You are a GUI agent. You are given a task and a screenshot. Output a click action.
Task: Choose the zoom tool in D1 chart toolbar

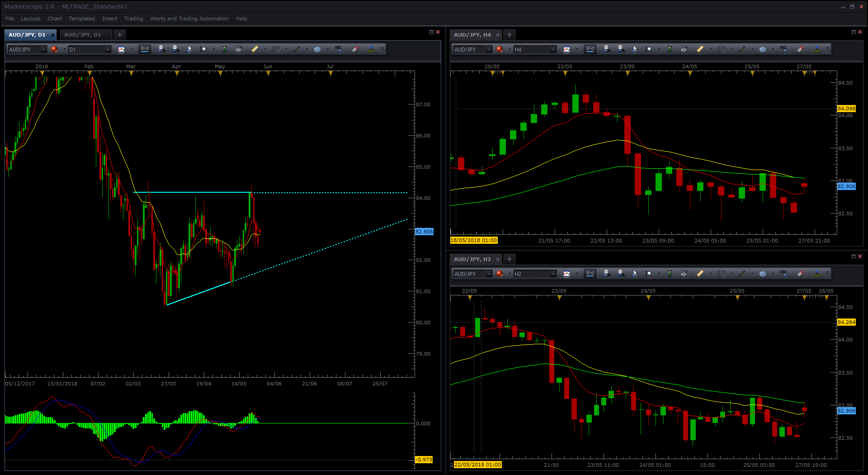click(x=203, y=49)
